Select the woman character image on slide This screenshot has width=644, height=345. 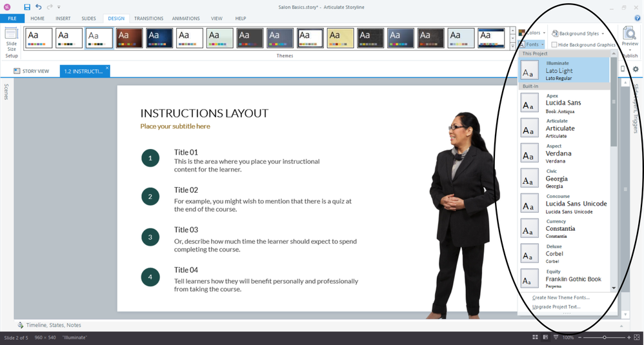coord(464,215)
